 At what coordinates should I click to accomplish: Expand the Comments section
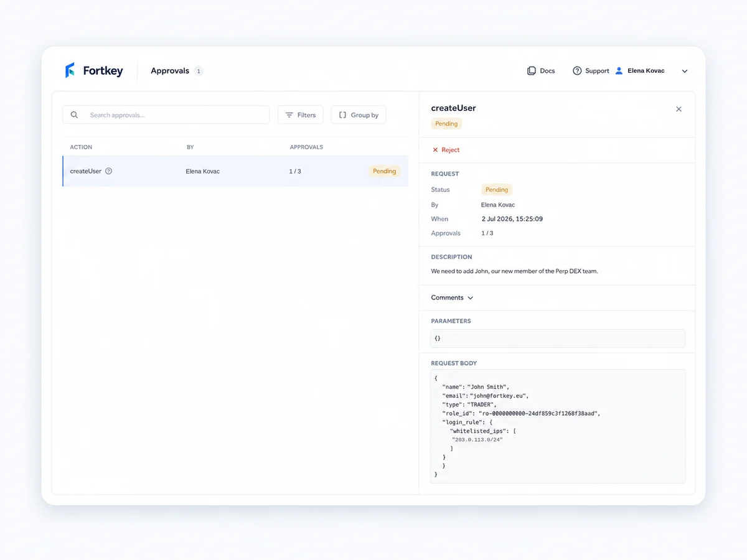(x=452, y=297)
